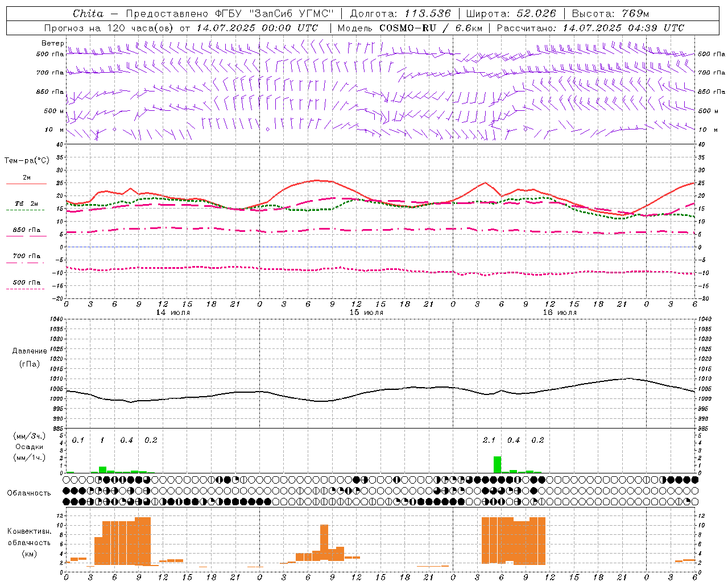Viewport: 728px width, 582px height.
Task: Select forecast start "14.07.2025 00:00 UTC"
Action: click(x=257, y=28)
